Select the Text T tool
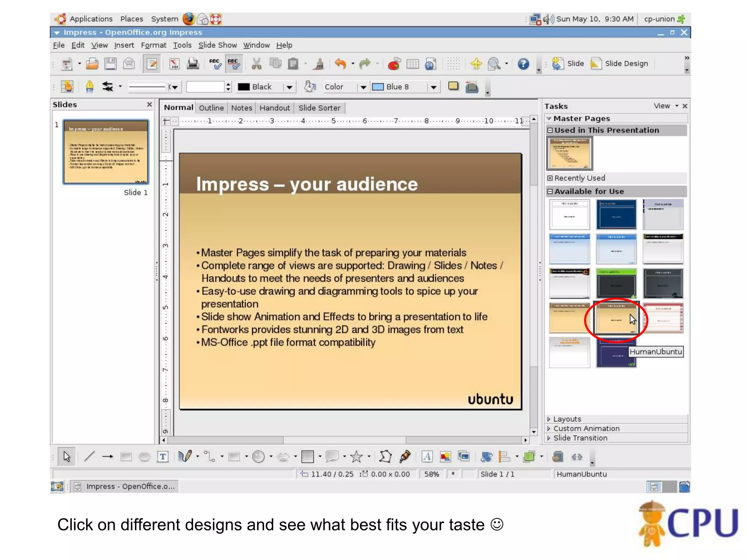This screenshot has width=747, height=560. pos(163,456)
